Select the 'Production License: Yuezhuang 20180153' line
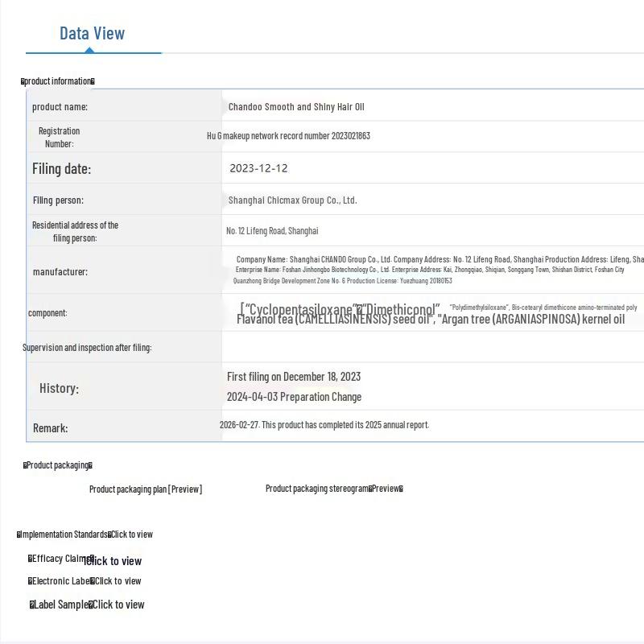Screen dimensions: 644x644 (343, 280)
